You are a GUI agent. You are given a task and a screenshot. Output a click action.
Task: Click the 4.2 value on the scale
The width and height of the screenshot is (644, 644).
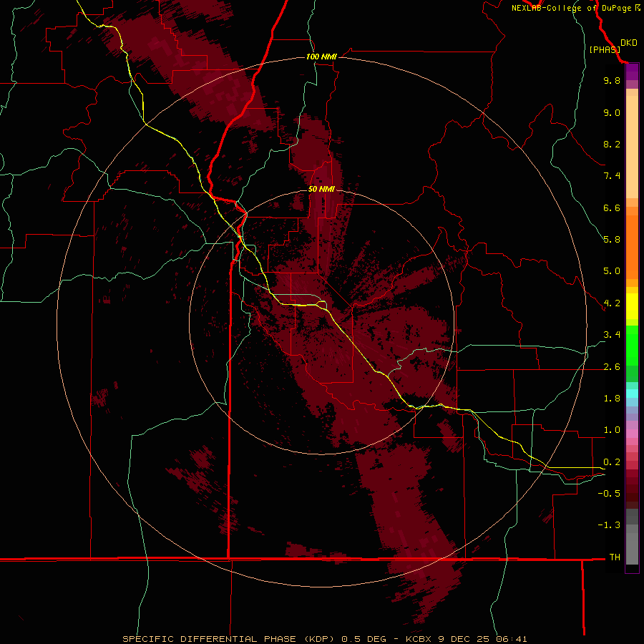click(x=612, y=303)
